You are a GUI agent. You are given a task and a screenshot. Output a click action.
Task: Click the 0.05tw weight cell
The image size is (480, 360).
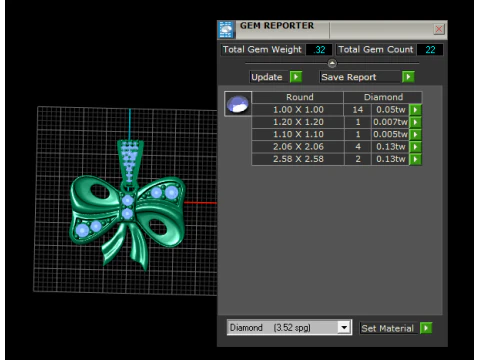[390, 110]
